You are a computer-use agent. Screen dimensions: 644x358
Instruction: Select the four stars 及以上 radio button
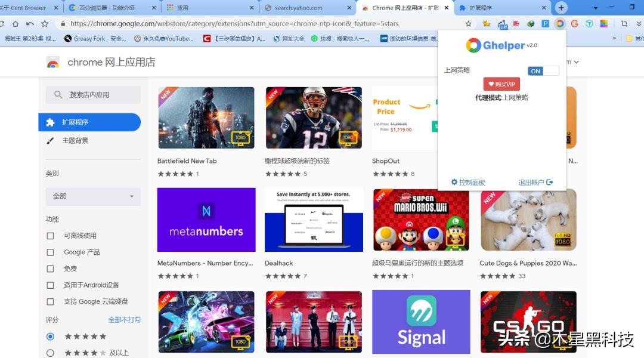[50, 353]
